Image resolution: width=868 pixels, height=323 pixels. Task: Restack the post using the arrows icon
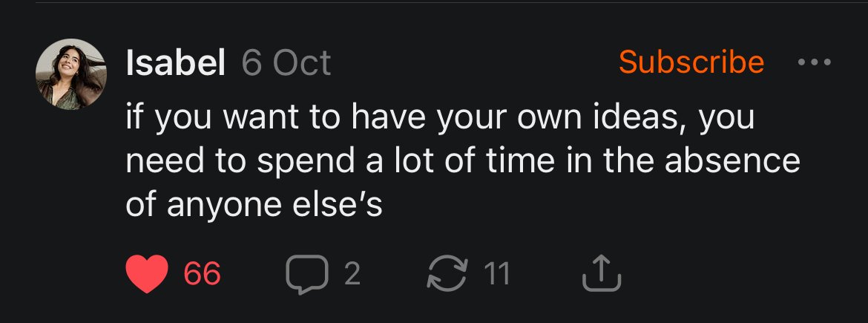448,275
